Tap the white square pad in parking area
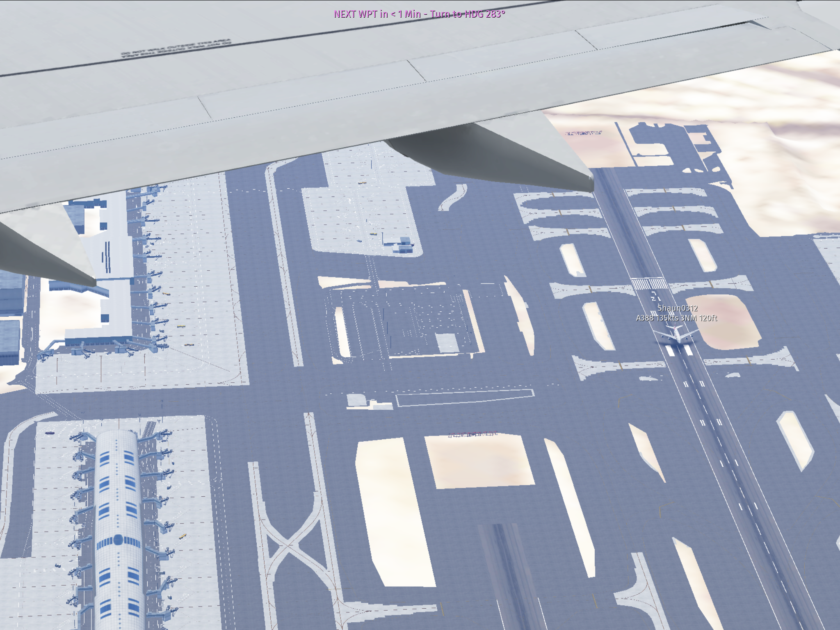Screen dimensions: 840x630 (447, 342)
